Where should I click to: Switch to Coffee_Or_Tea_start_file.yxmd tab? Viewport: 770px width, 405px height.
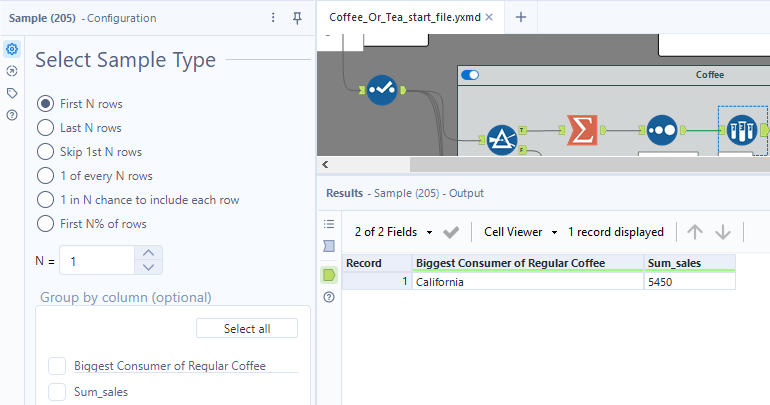[405, 17]
